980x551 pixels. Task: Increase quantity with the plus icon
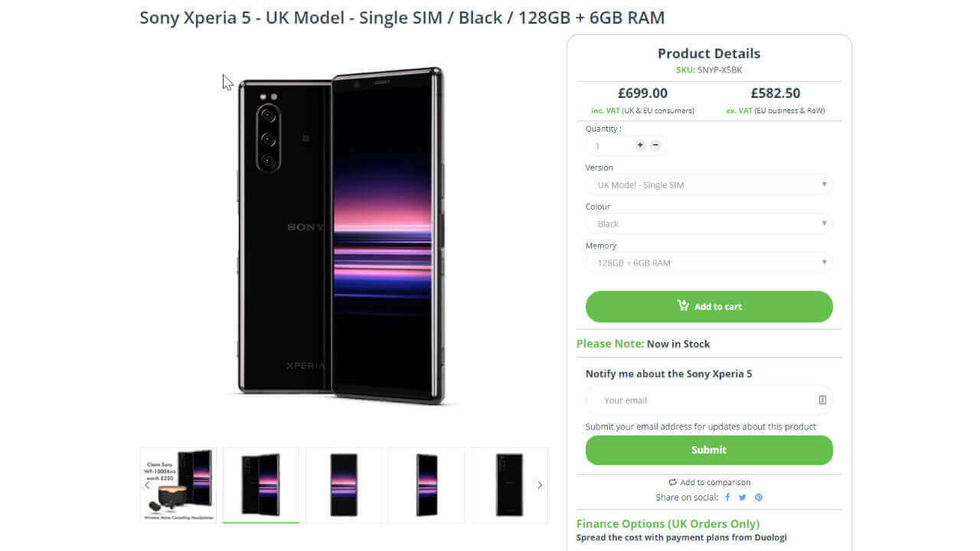pos(640,145)
